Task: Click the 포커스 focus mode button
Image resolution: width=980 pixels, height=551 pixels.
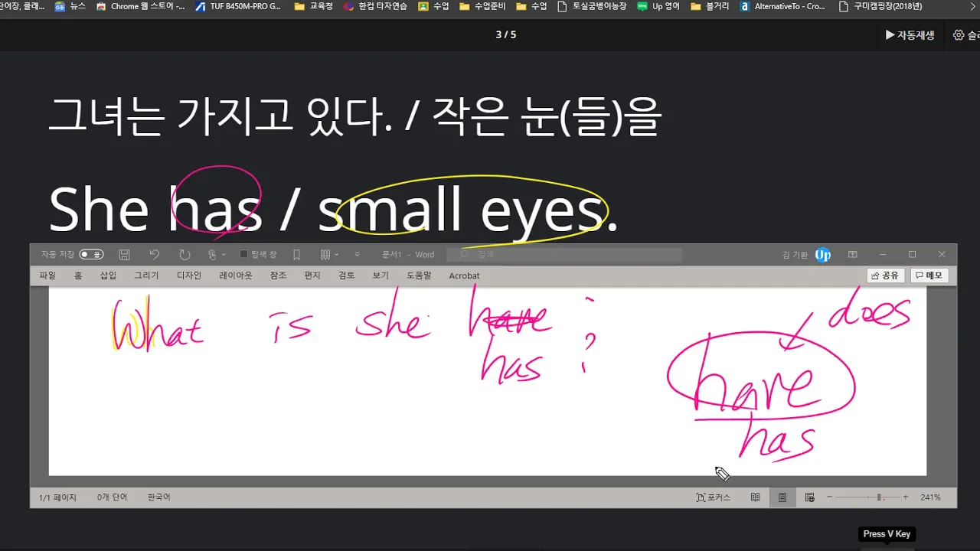Action: tap(713, 497)
